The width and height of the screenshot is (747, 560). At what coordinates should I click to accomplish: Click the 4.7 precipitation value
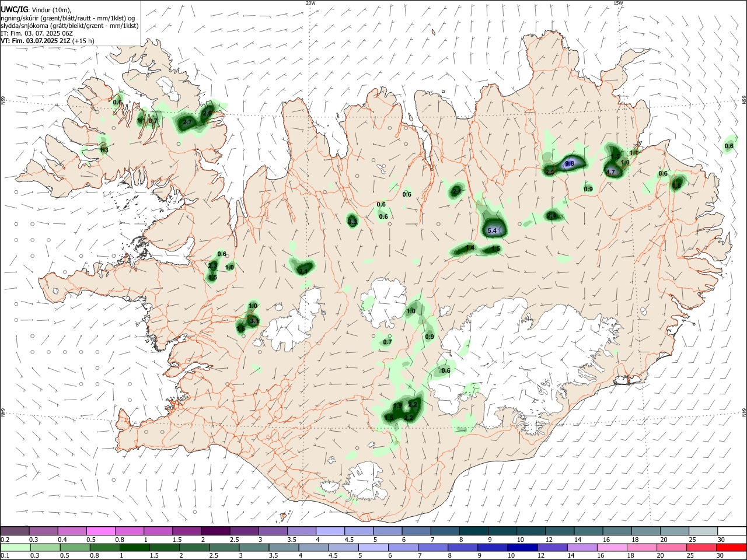610,172
